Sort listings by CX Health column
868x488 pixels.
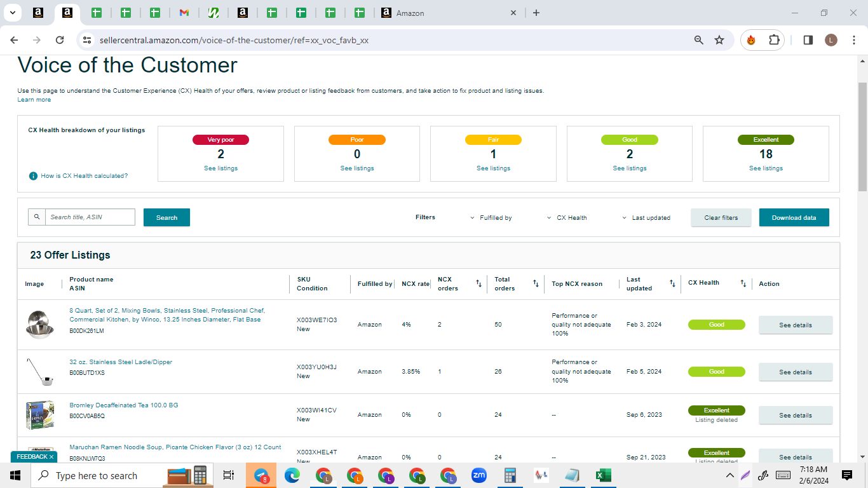[x=743, y=283]
